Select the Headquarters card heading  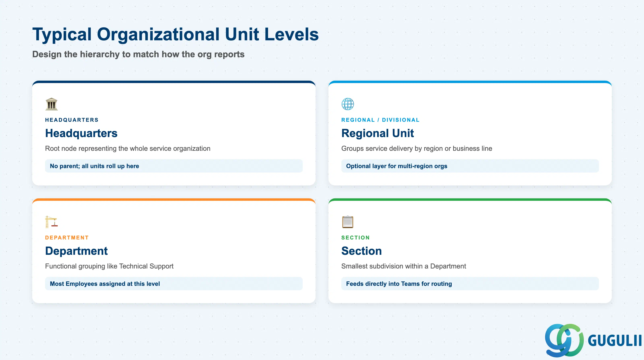(81, 133)
